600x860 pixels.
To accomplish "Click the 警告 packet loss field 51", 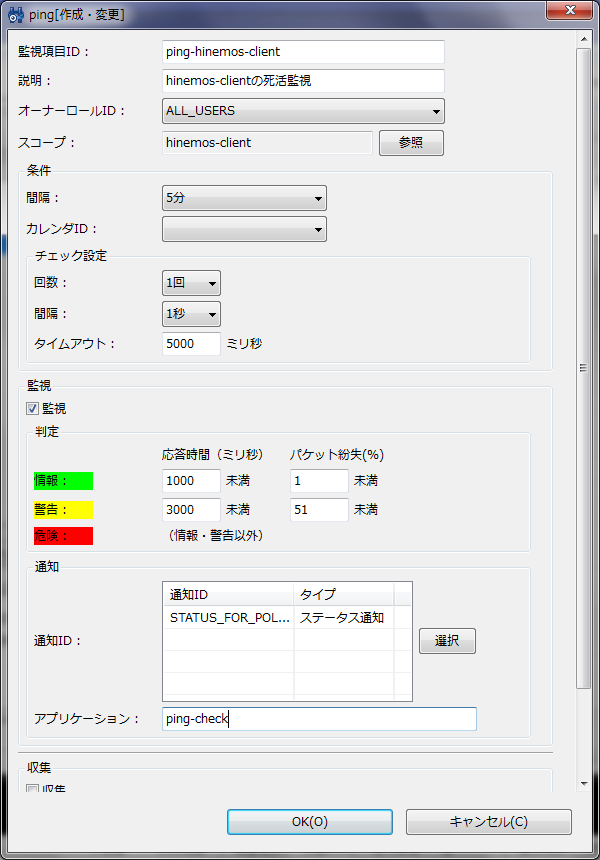I will [x=319, y=510].
